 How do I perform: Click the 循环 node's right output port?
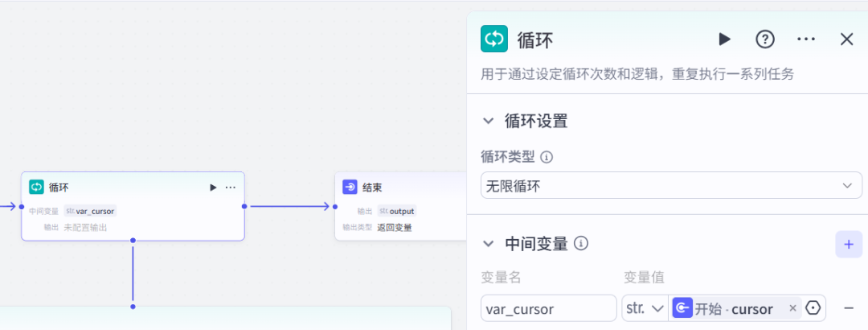click(x=244, y=206)
